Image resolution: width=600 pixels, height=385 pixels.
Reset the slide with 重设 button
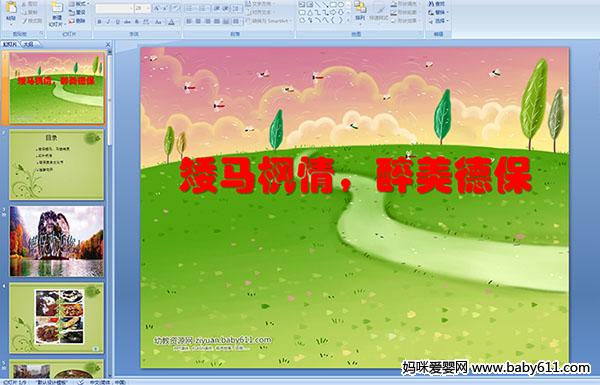78,13
